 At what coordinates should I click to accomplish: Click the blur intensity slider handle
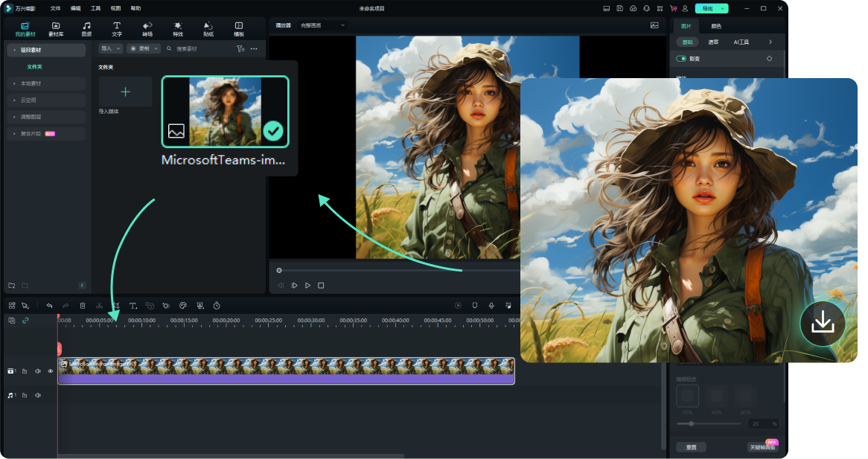point(692,423)
